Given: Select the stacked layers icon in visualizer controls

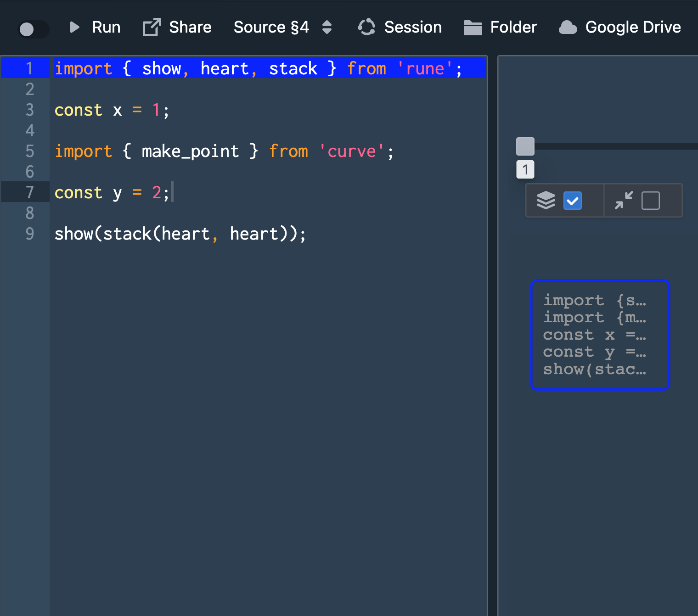Looking at the screenshot, I should 546,201.
